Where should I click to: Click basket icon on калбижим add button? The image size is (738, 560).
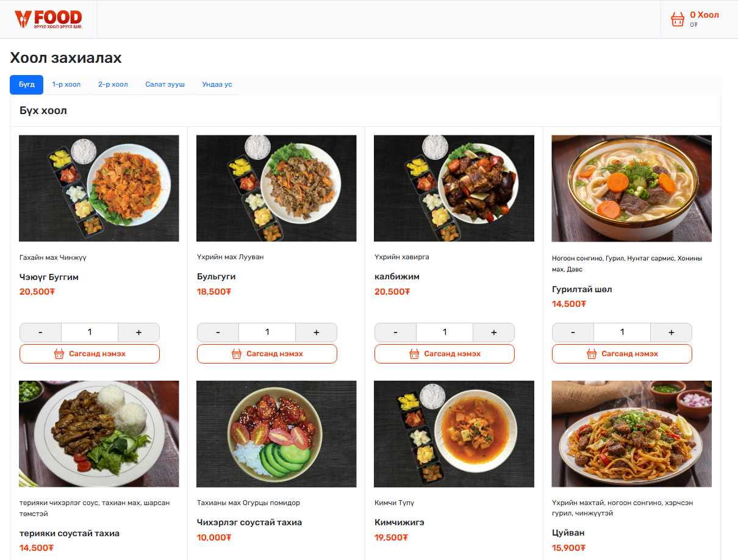coord(414,354)
